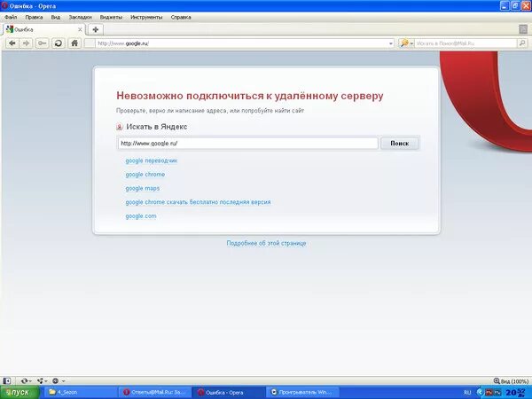
Task: Click the address bar URL field
Action: point(241,43)
